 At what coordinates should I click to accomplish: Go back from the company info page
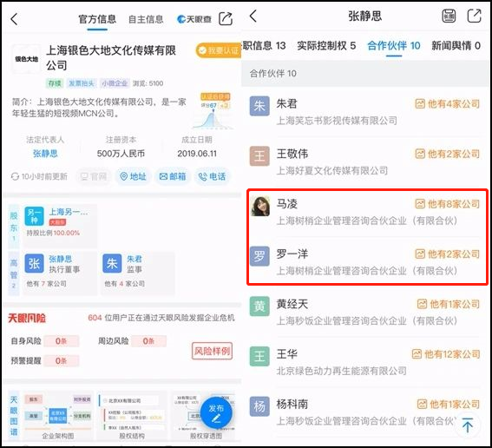point(14,19)
